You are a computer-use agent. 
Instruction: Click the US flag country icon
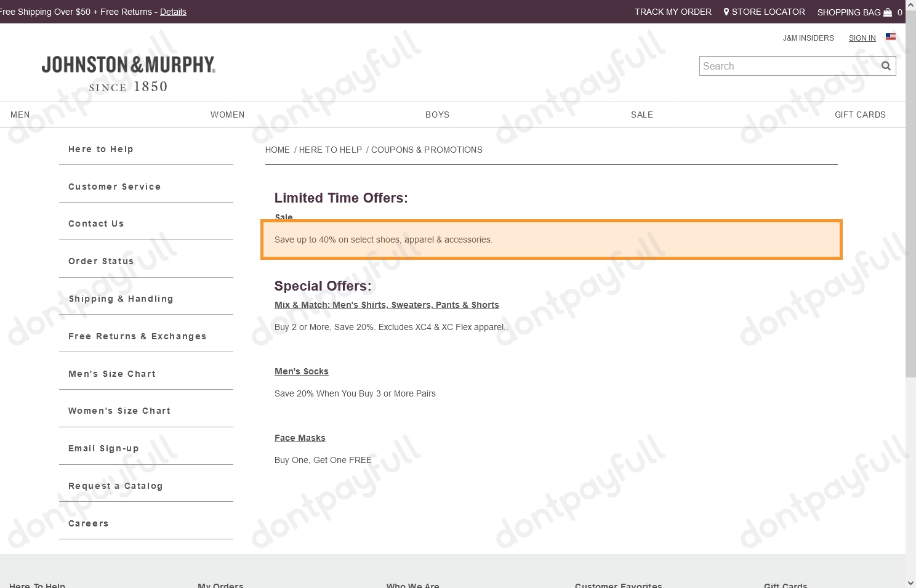[x=891, y=37]
